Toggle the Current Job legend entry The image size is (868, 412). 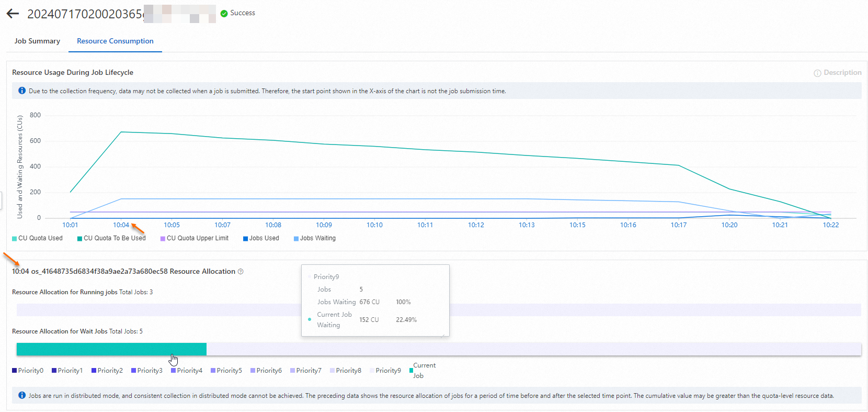pos(422,371)
